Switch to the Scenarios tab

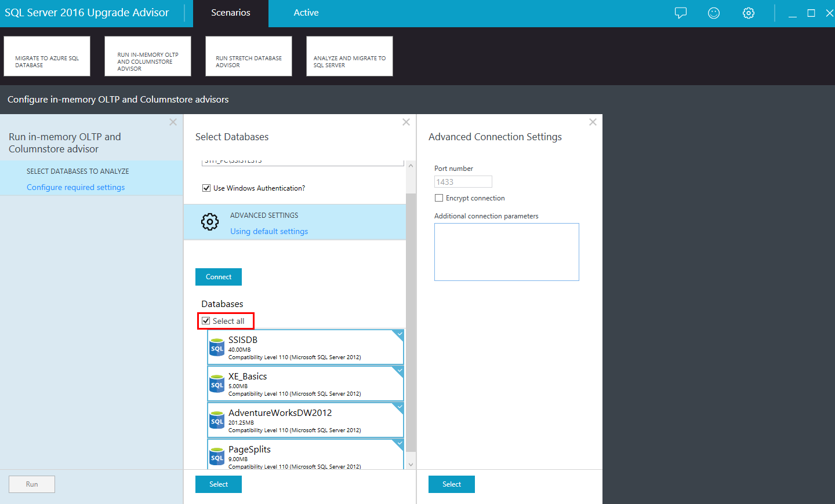tap(231, 13)
